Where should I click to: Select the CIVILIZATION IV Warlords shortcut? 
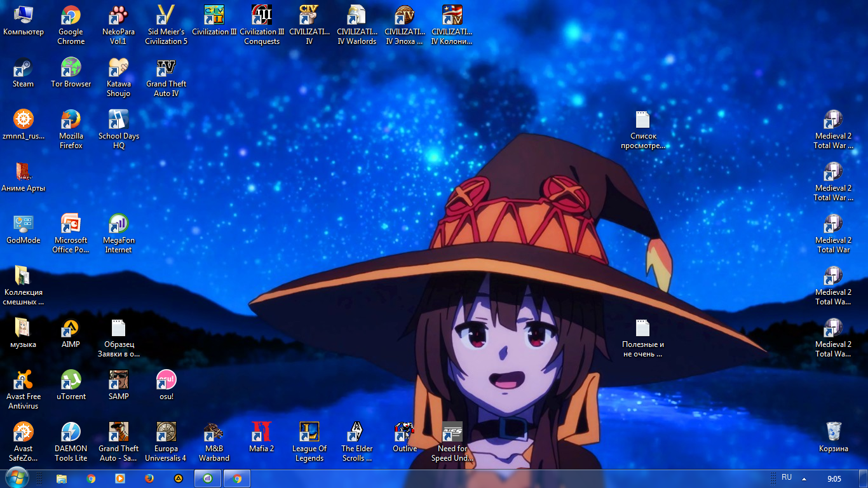(x=357, y=25)
